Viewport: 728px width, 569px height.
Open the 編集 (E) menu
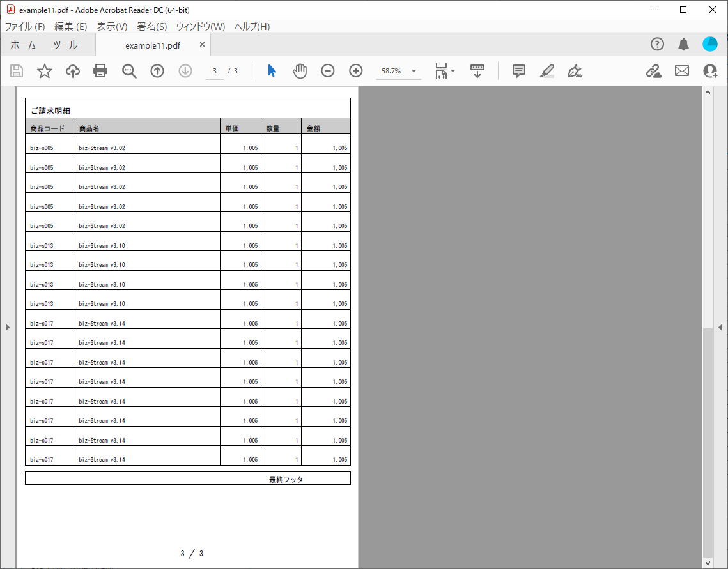pos(71,26)
